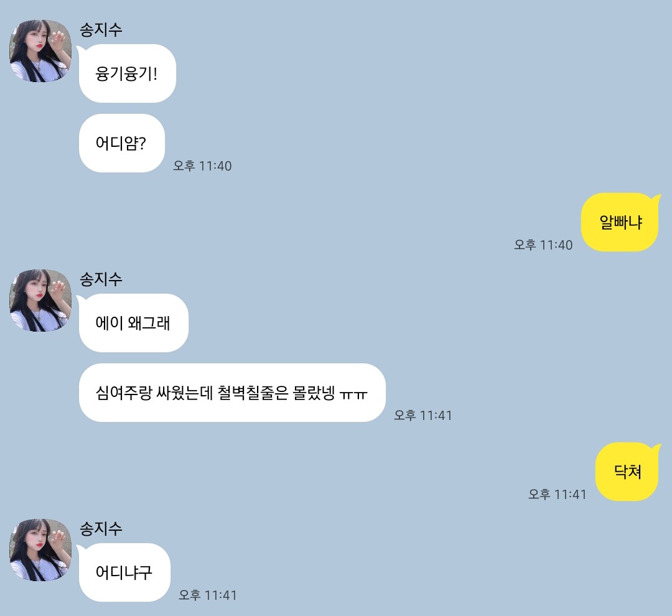Select the '어디얌?' message bubble
The width and height of the screenshot is (672, 616).
[x=122, y=143]
